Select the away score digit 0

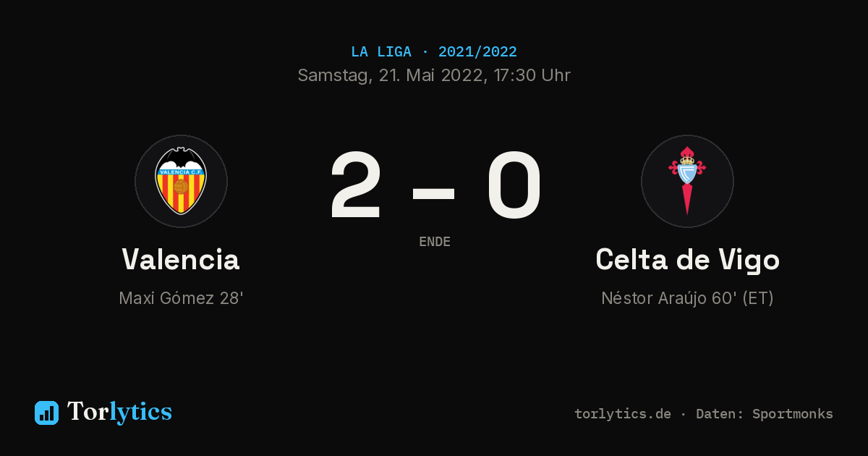tap(514, 186)
